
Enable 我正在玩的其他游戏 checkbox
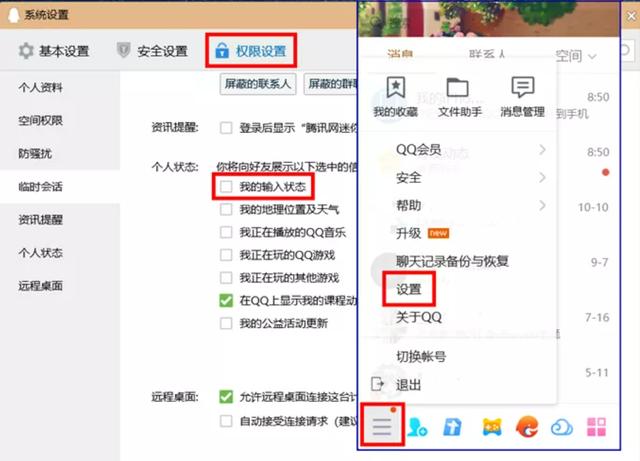coord(226,278)
